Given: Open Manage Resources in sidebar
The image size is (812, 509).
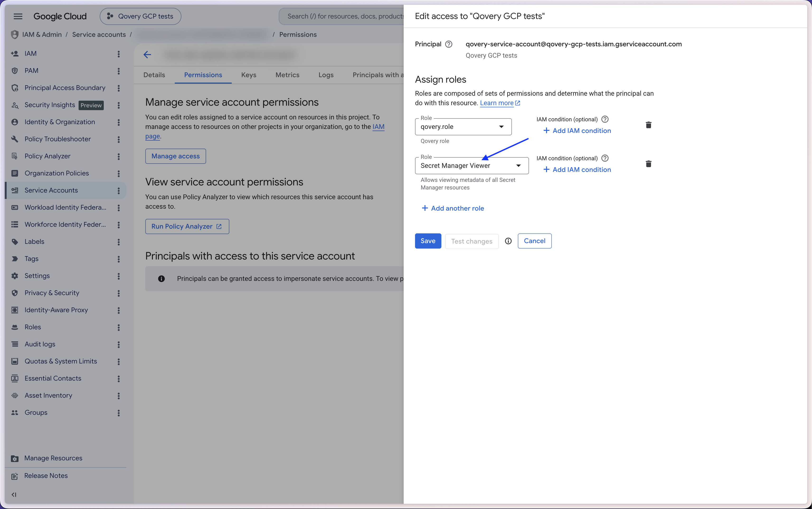Looking at the screenshot, I should [x=53, y=458].
